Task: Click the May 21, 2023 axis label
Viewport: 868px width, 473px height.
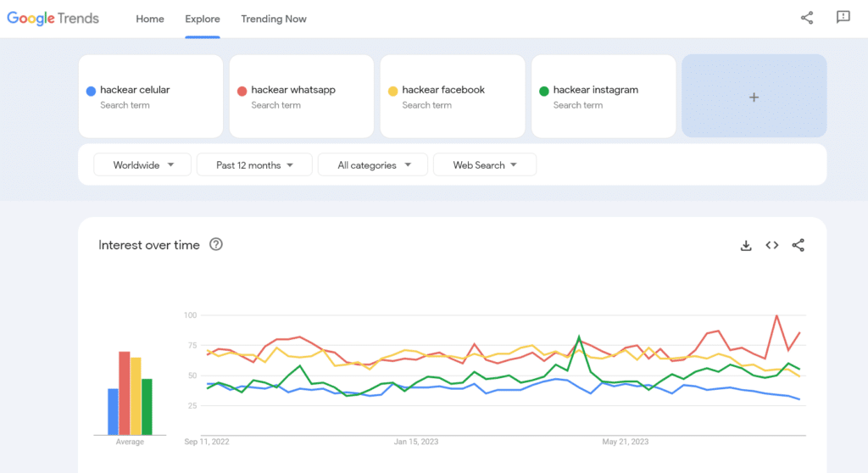Action: [625, 442]
